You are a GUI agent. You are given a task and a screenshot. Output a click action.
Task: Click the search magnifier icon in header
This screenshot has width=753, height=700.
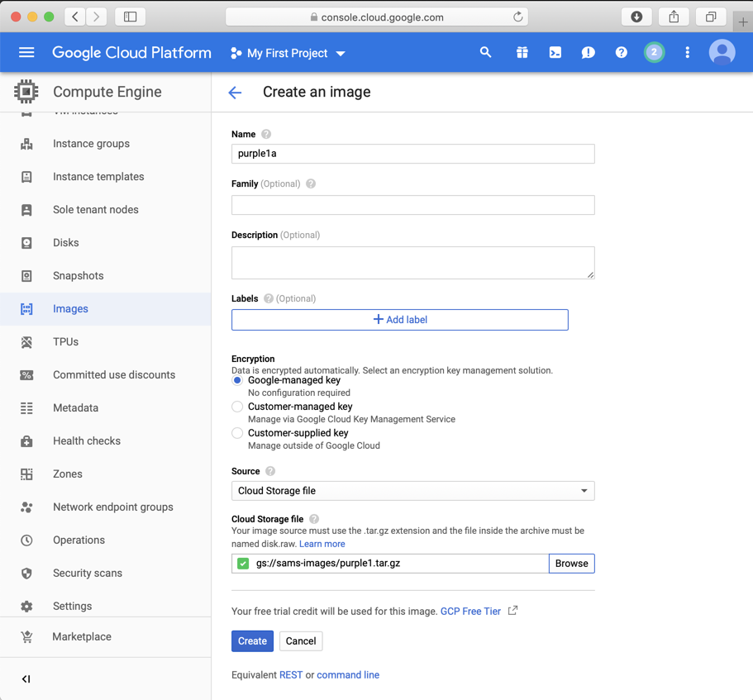(x=486, y=53)
